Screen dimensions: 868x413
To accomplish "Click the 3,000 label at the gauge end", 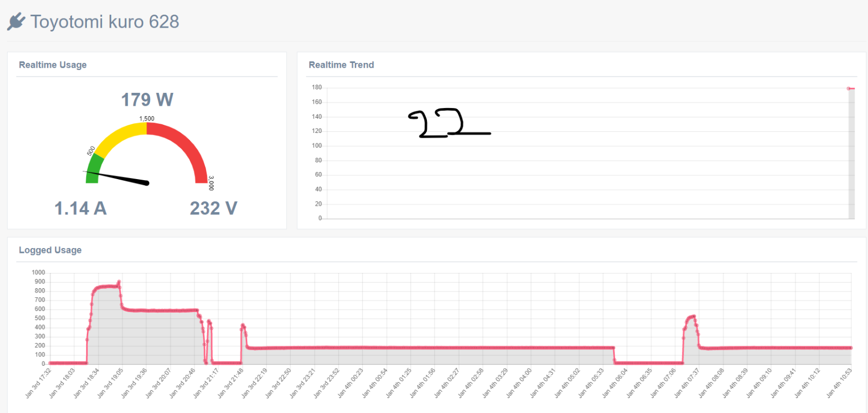I will (x=212, y=183).
